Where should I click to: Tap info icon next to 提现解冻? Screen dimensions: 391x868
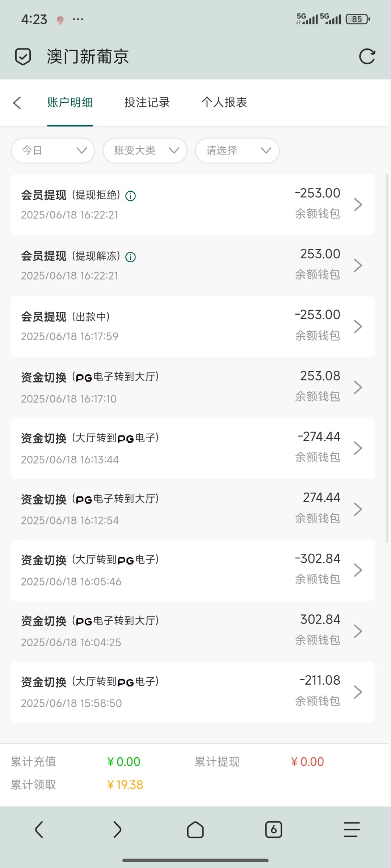tap(130, 257)
